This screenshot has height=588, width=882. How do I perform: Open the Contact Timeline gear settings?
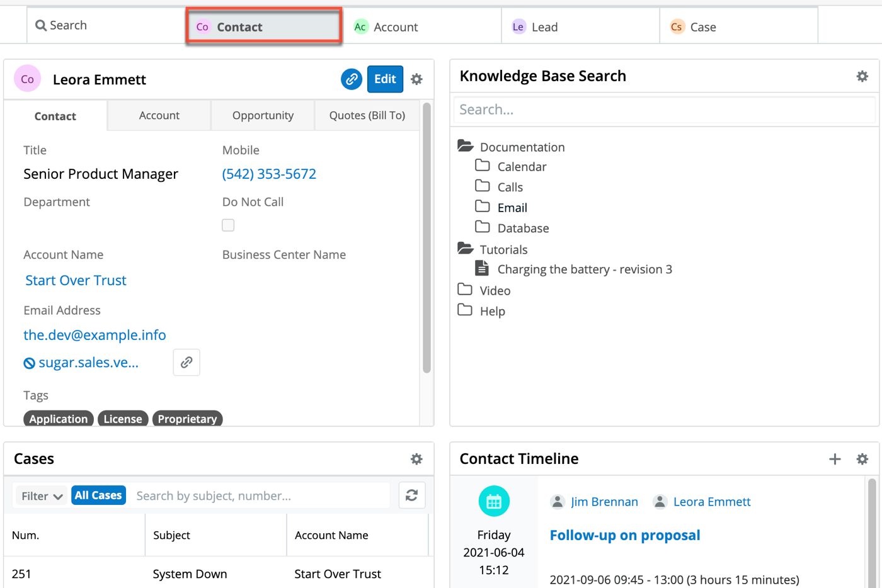pyautogui.click(x=862, y=459)
